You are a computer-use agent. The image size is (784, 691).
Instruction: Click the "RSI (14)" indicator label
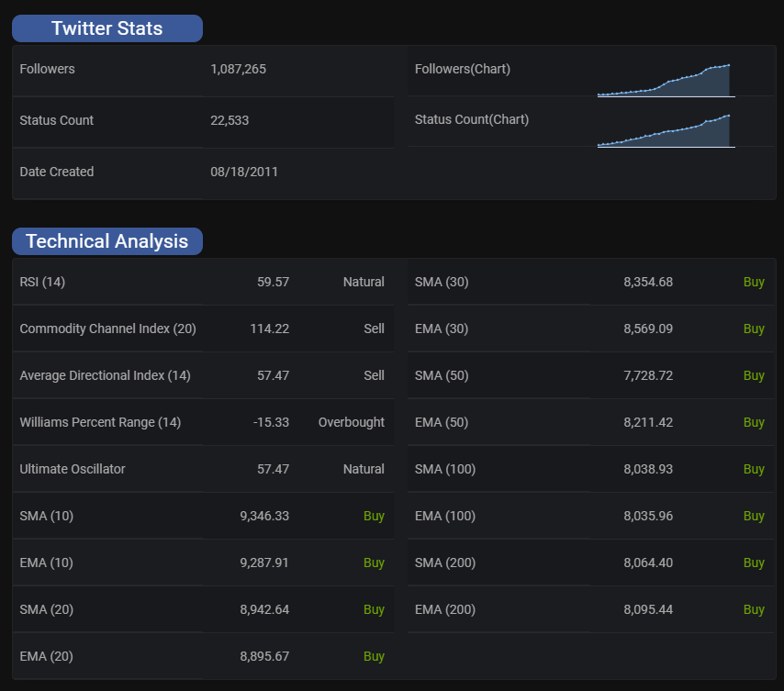(42, 282)
